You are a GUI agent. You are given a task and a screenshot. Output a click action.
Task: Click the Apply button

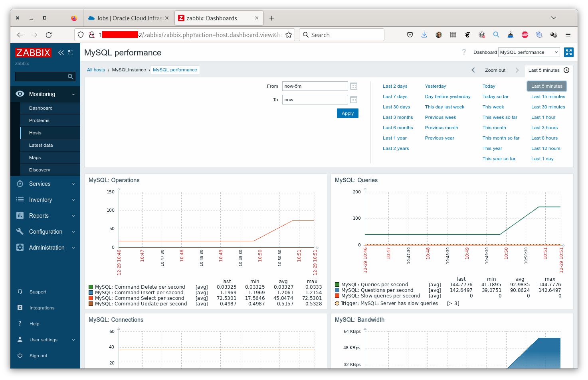pos(347,113)
